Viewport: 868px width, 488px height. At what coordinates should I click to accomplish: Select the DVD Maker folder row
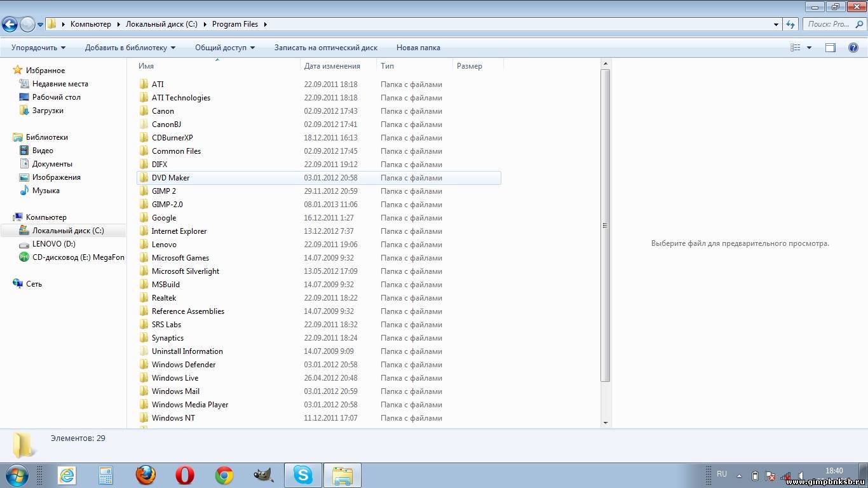[x=319, y=178]
